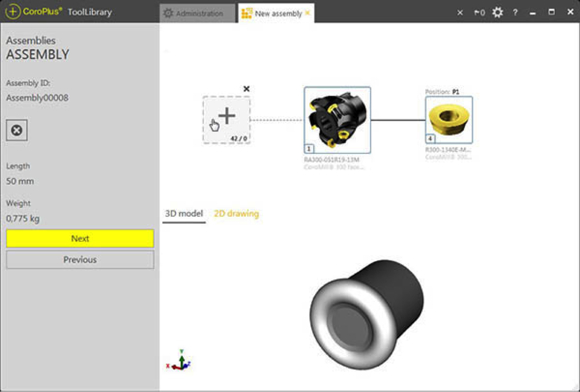Select the New assembly tab
The height and width of the screenshot is (392, 580).
[x=276, y=13]
